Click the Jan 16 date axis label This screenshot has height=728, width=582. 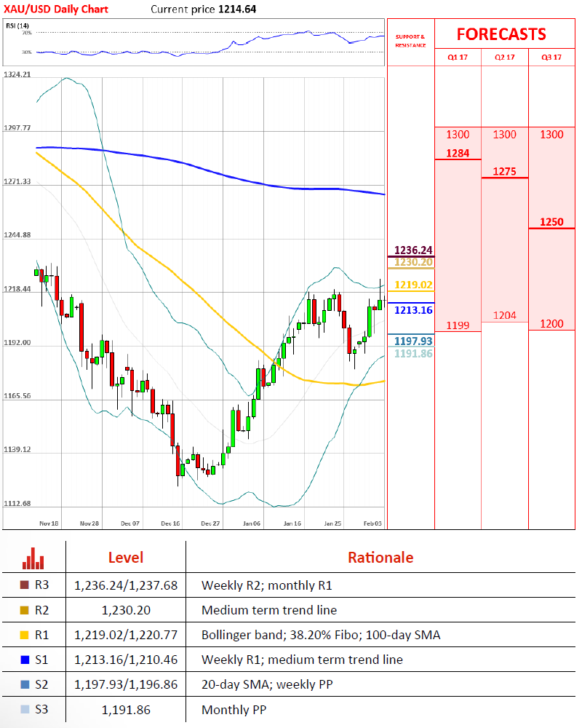(292, 523)
